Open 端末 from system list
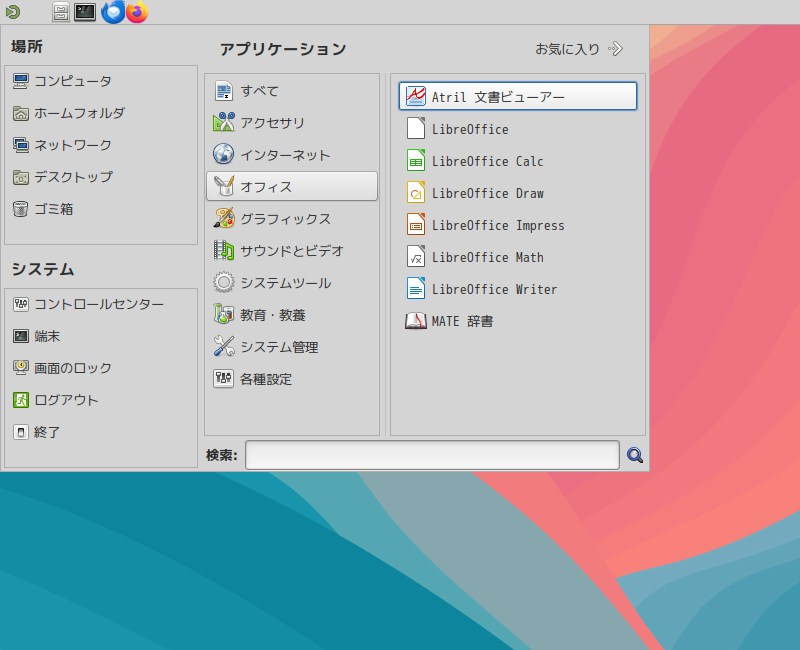This screenshot has width=800, height=650. click(x=101, y=336)
